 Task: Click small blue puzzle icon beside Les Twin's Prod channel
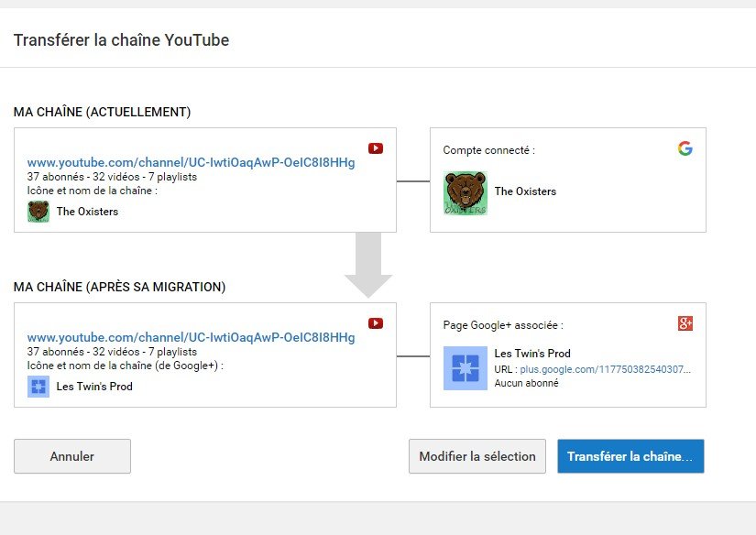click(x=38, y=386)
